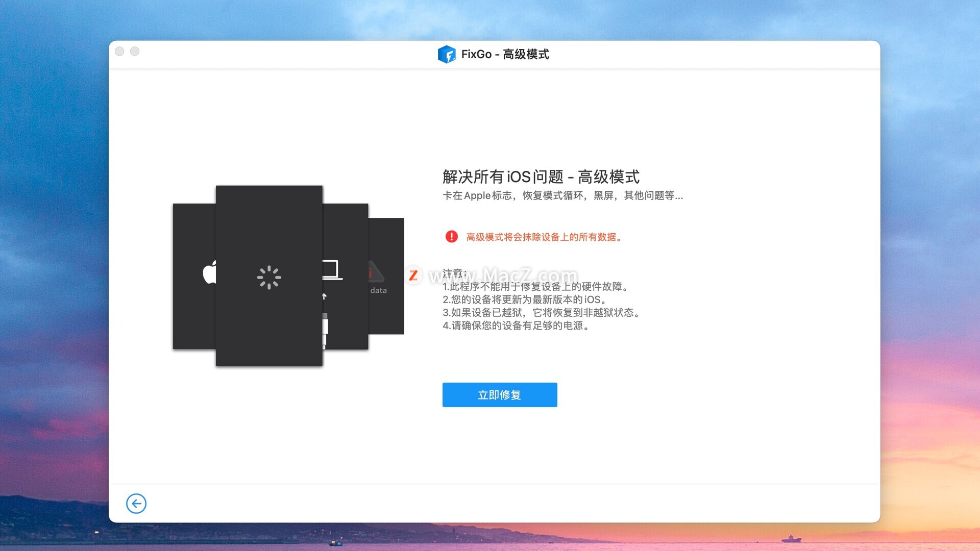Click the Apple logo on left phone card
This screenshot has width=980, height=551.
(209, 272)
